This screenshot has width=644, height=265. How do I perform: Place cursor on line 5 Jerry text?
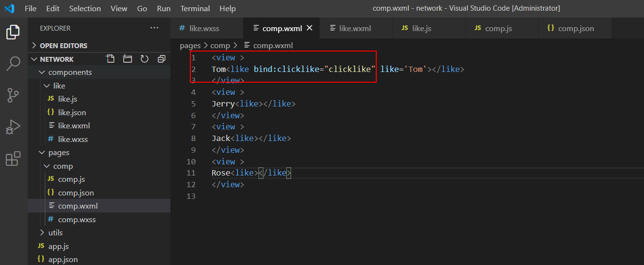click(x=223, y=104)
